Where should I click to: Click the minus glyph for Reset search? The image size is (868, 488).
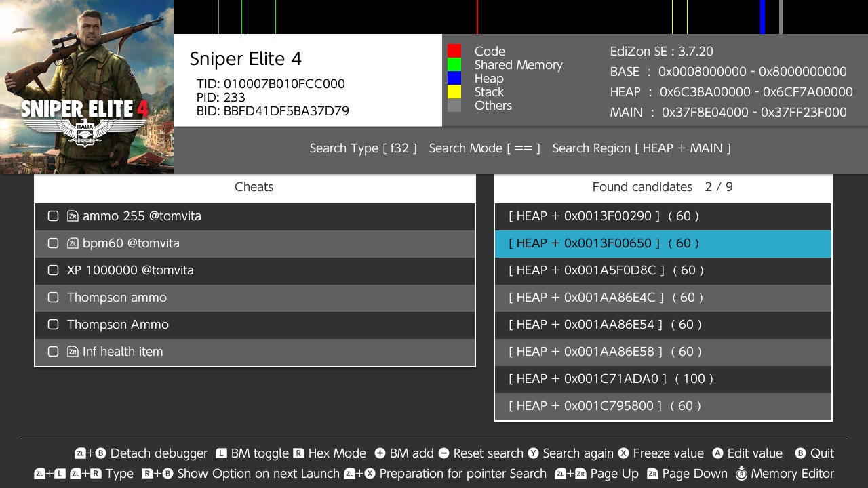coord(443,453)
